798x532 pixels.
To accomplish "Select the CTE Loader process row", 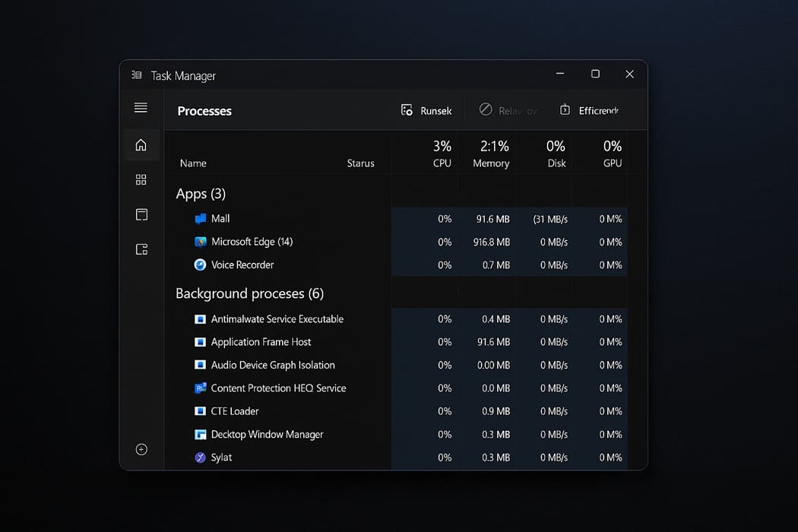I will 235,411.
